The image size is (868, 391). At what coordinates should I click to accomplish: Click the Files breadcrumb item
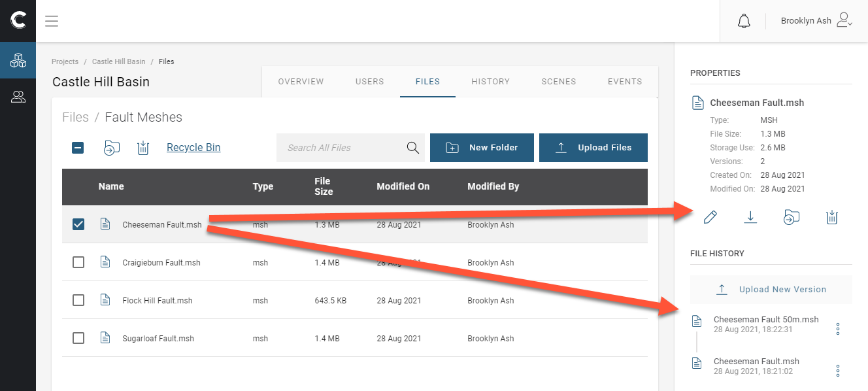pos(167,61)
